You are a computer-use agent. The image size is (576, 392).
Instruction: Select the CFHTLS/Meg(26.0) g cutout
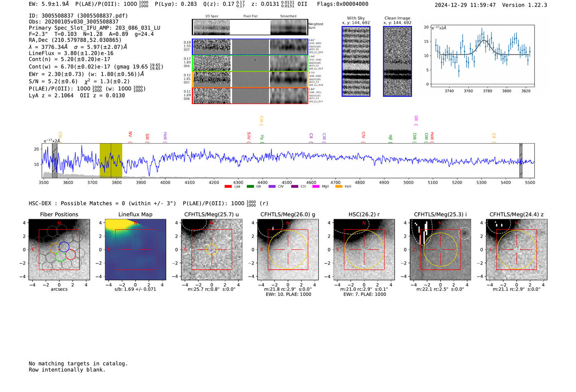click(x=288, y=250)
